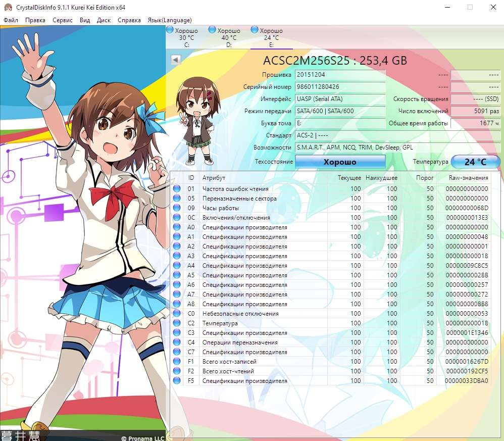Click status icon of attribute 01

pyautogui.click(x=177, y=189)
